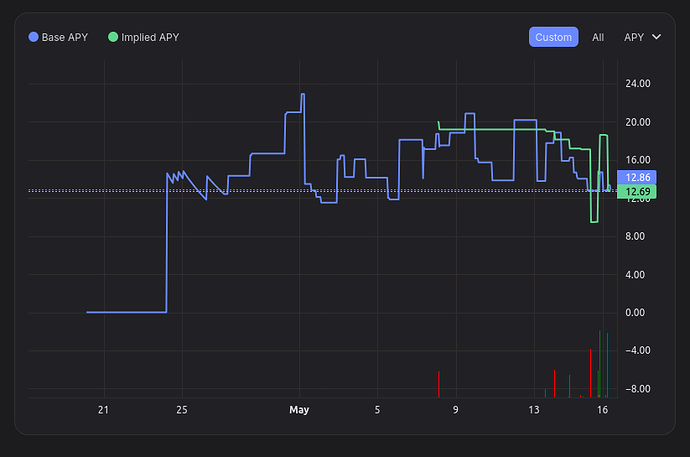Click the Base APY peak spike near May

pyautogui.click(x=303, y=94)
